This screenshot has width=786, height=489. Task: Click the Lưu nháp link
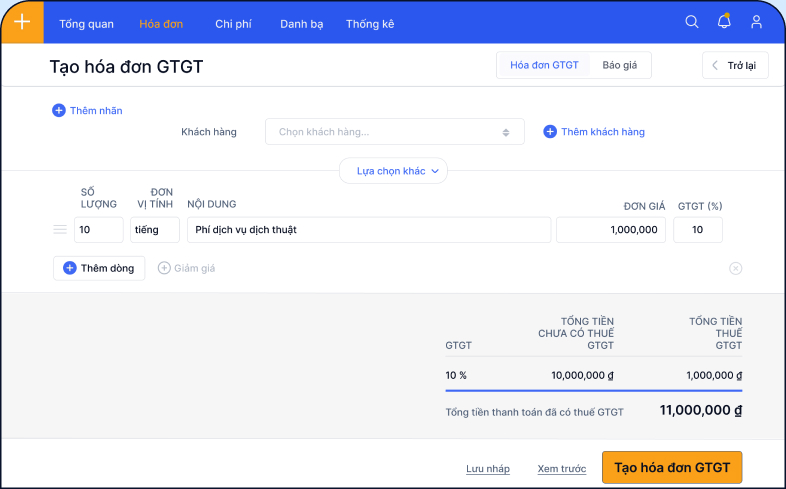(488, 468)
